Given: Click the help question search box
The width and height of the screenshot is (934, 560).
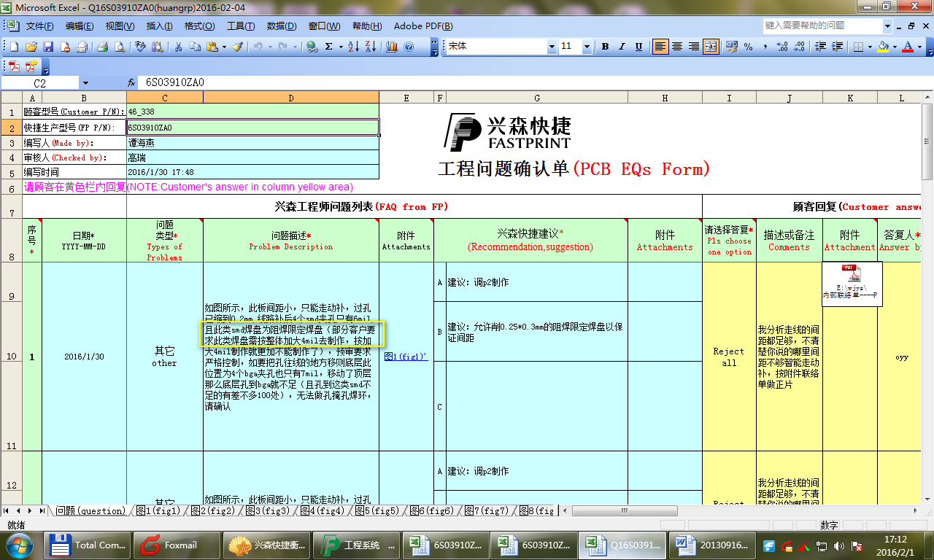Looking at the screenshot, I should pos(822,26).
